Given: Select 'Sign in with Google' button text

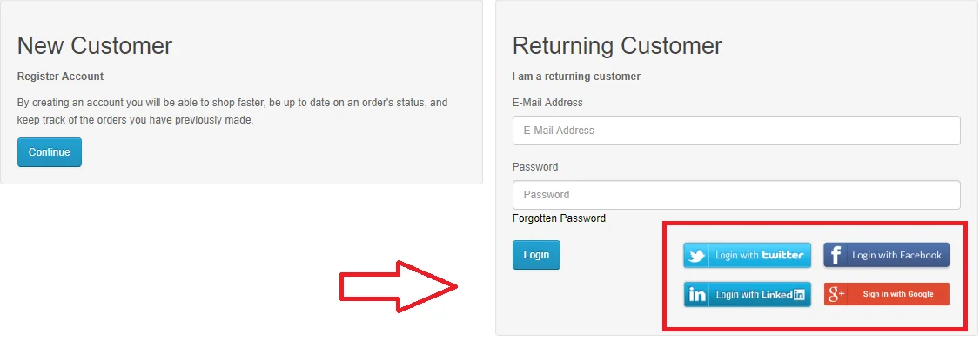Looking at the screenshot, I should click(x=898, y=294).
